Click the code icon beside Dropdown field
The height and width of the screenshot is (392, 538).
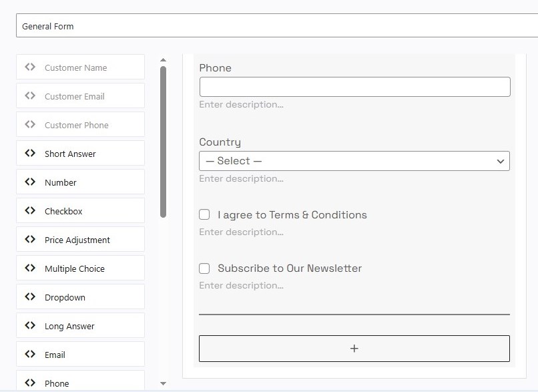coord(29,297)
